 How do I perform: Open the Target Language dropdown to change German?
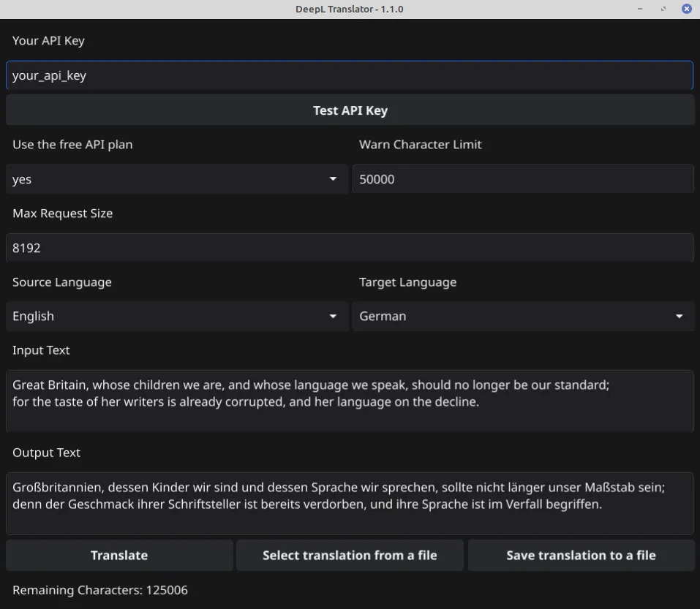[x=522, y=316]
